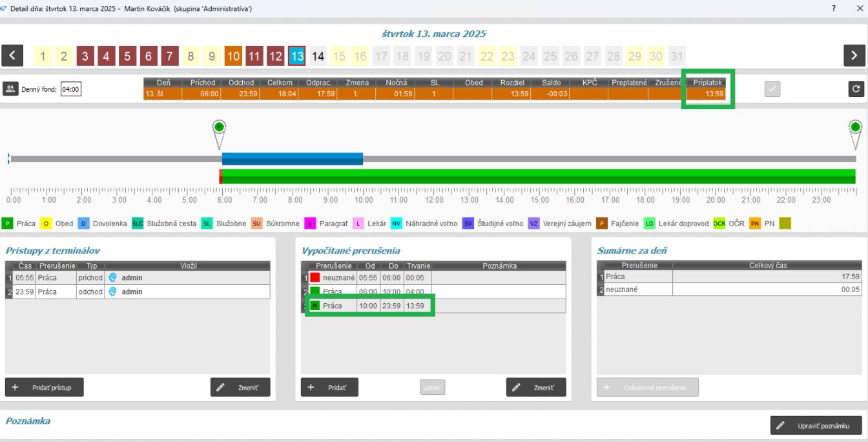
Task: Click Zmeniť in terminal accesses panel
Action: coord(240,387)
